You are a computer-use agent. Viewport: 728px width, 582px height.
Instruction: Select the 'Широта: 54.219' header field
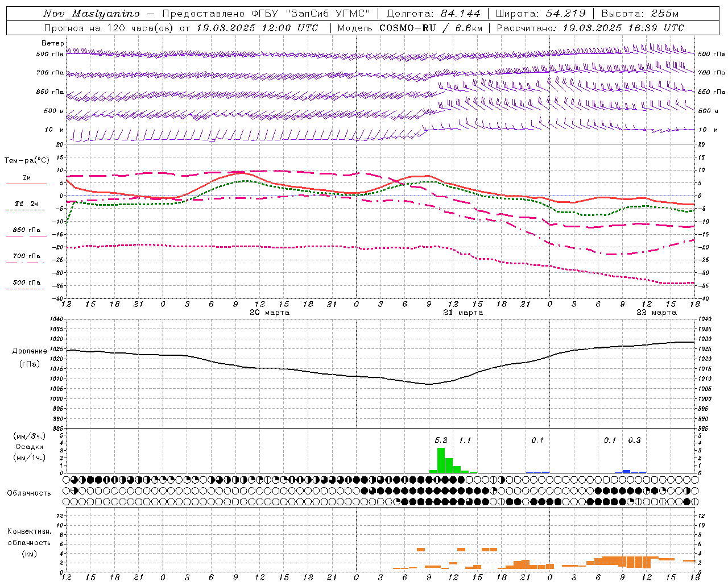pos(540,14)
